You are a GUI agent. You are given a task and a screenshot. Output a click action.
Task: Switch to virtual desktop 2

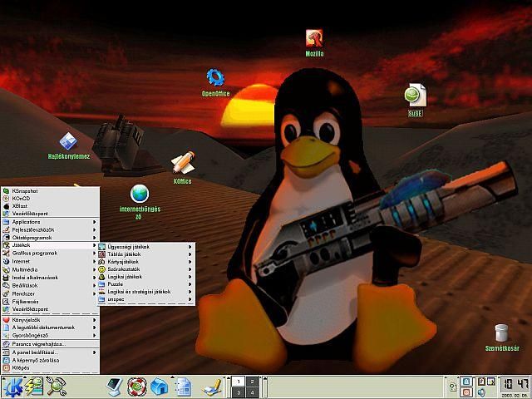point(252,381)
